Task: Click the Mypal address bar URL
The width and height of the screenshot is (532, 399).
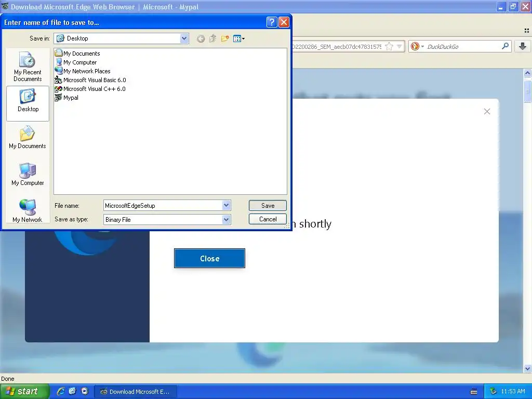Action: coord(336,46)
